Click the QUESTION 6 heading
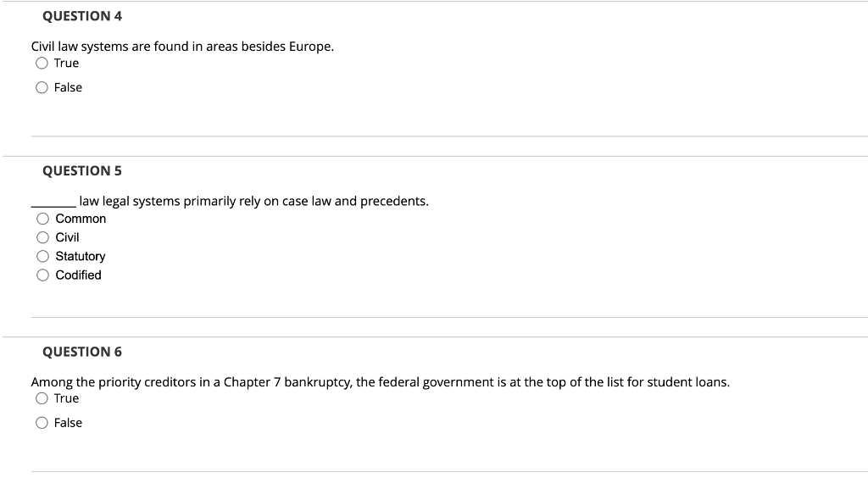The image size is (868, 489). (x=82, y=351)
